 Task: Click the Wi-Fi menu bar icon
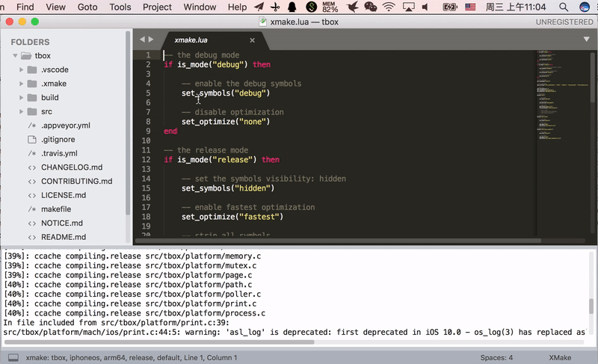[389, 7]
